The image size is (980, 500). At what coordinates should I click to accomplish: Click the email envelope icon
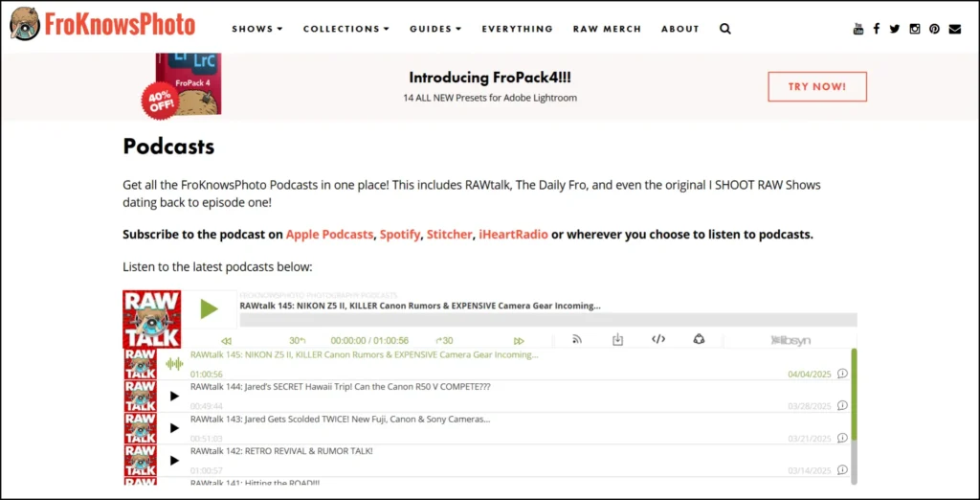click(954, 29)
